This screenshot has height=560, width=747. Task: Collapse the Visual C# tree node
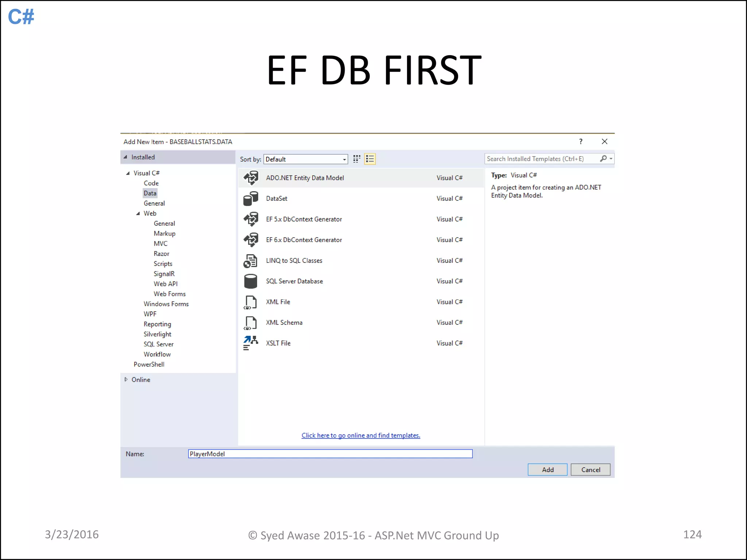128,173
